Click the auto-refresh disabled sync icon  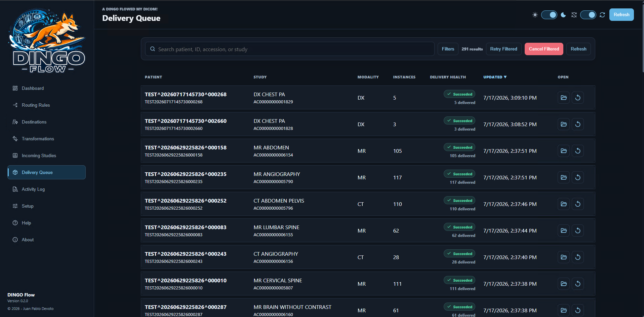pyautogui.click(x=574, y=15)
